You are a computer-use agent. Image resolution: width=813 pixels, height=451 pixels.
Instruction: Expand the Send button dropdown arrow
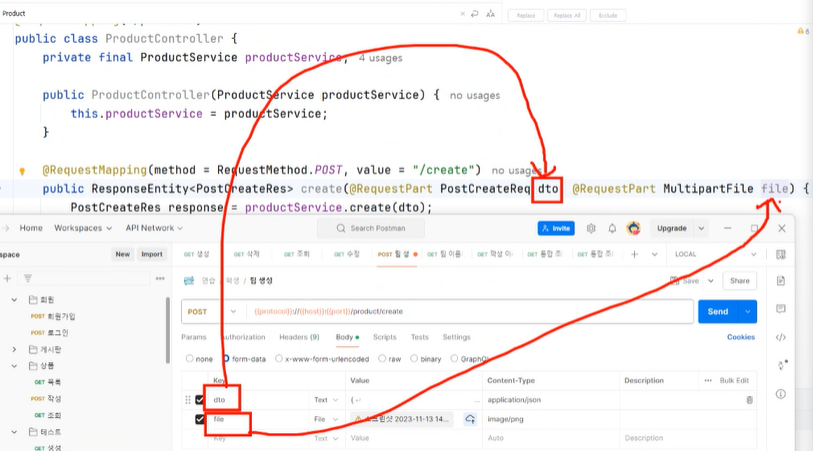(748, 312)
